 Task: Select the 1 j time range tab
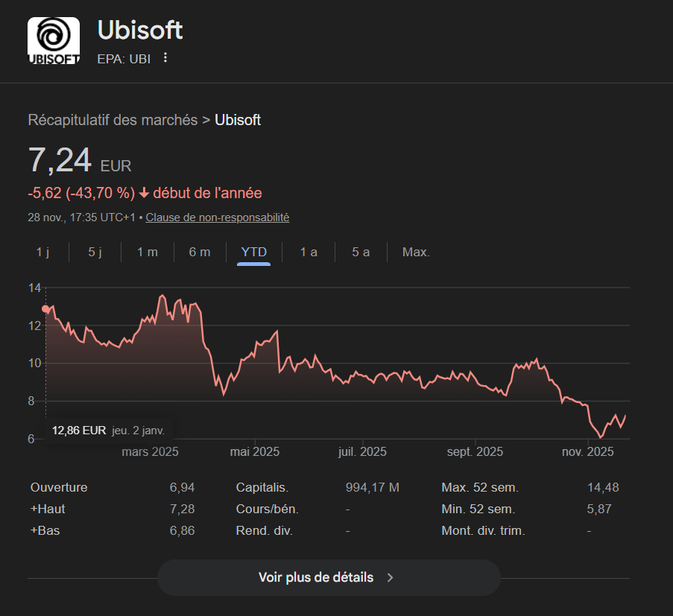42,252
